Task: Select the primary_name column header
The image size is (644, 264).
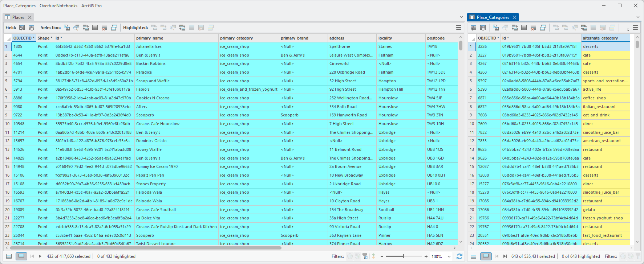Action: click(177, 38)
